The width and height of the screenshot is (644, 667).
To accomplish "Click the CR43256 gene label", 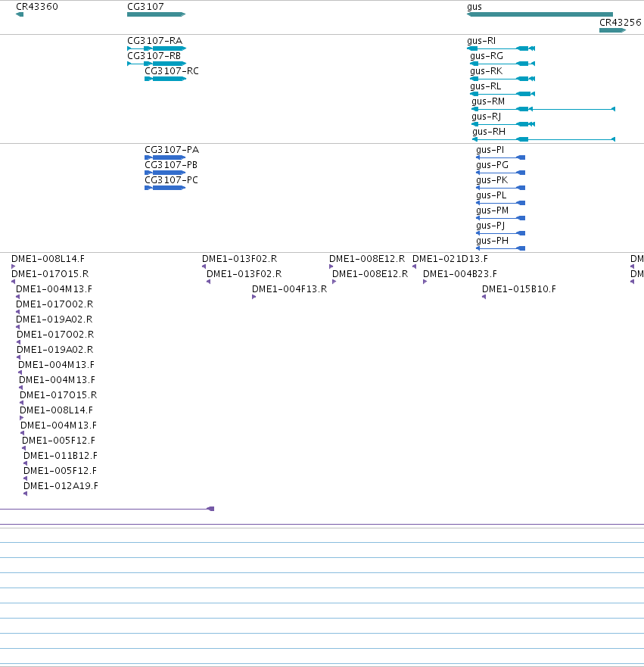I will click(x=621, y=23).
